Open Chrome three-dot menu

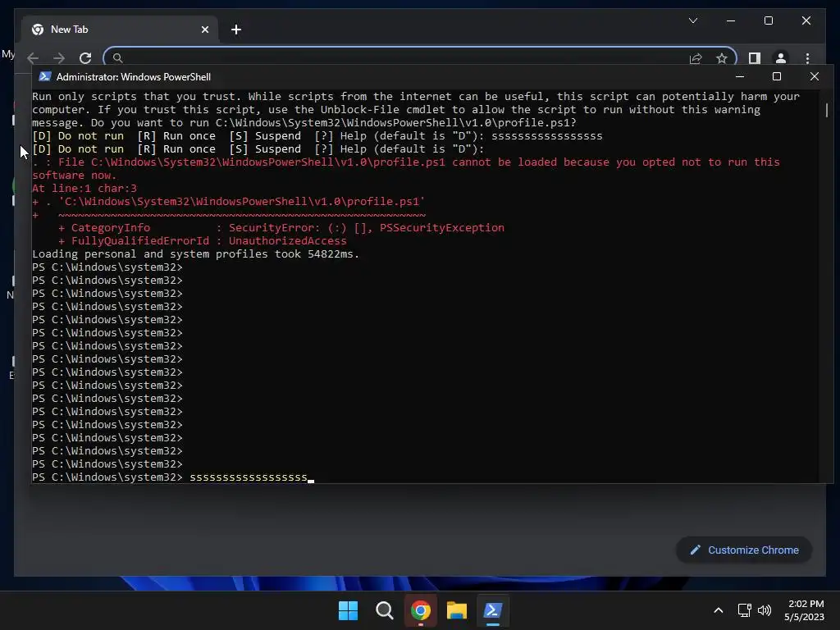[x=807, y=58]
